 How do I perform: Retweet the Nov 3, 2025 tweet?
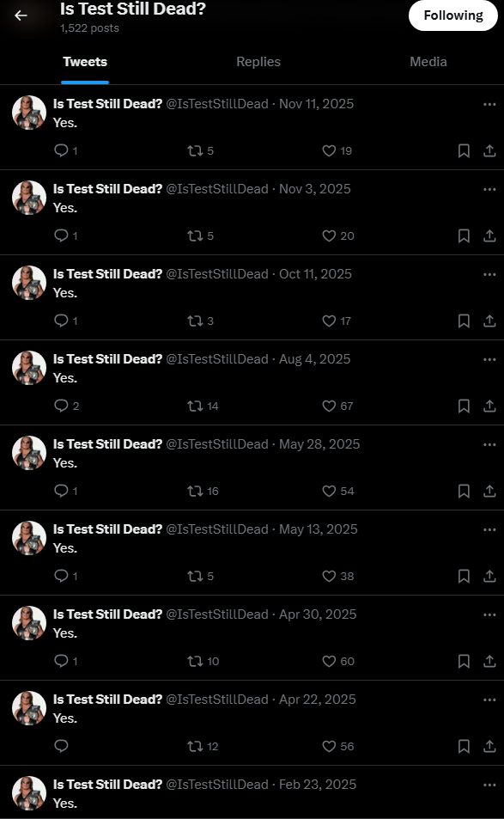coord(195,236)
